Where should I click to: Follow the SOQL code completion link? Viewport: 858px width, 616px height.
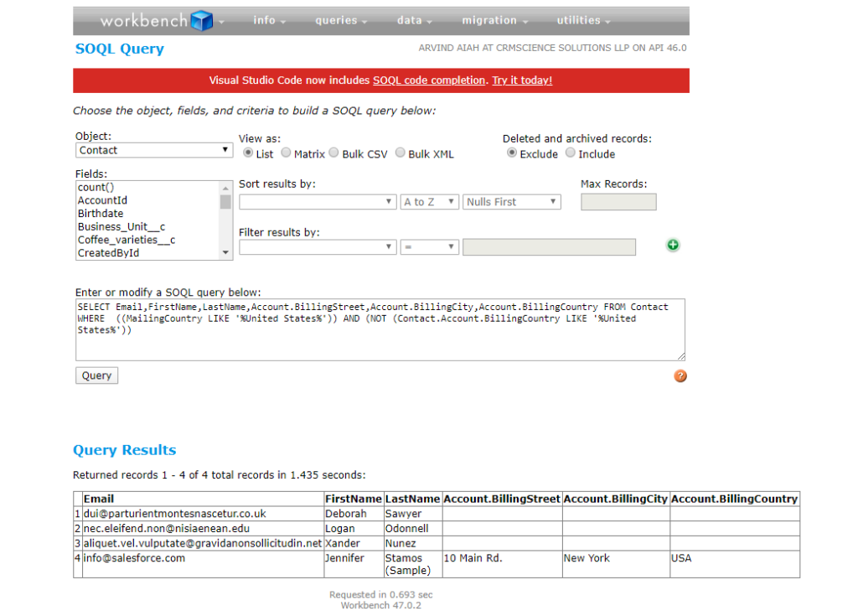429,80
